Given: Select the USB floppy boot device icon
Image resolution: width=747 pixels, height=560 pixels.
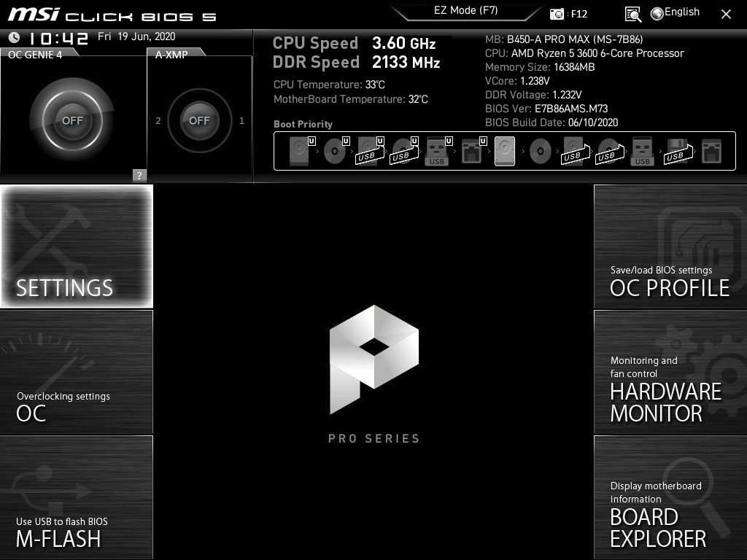Looking at the screenshot, I should [678, 151].
